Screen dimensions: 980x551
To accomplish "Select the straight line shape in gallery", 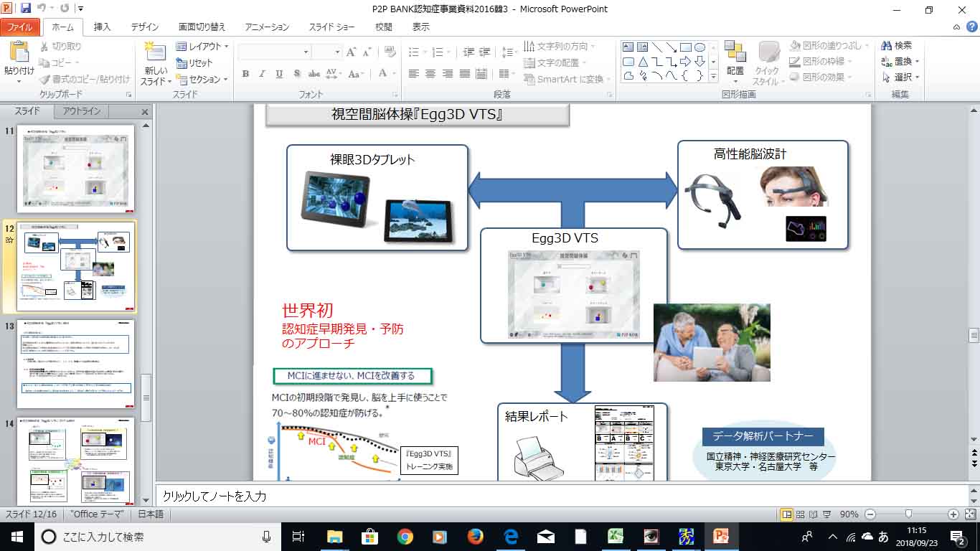I will [657, 47].
